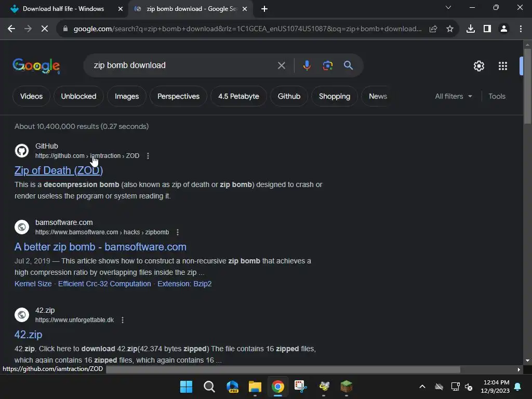Open the notification bell icon
Viewport: 532px width, 399px height.
(x=518, y=387)
